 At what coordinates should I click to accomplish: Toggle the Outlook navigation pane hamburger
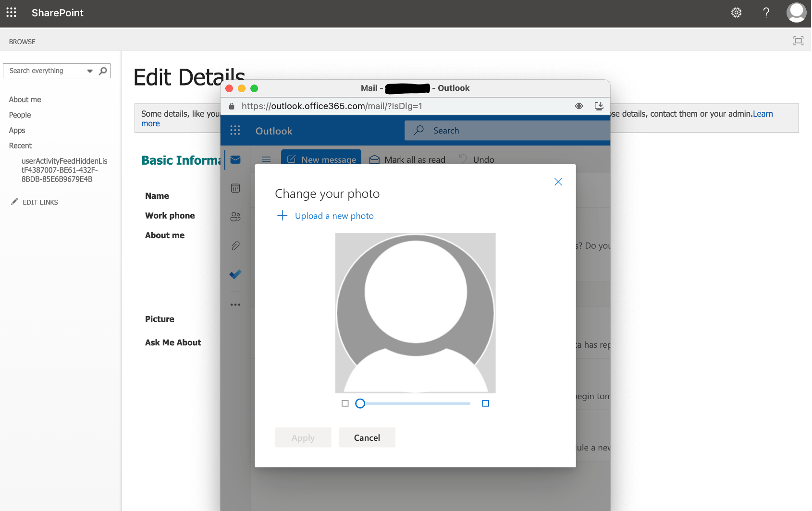click(266, 159)
